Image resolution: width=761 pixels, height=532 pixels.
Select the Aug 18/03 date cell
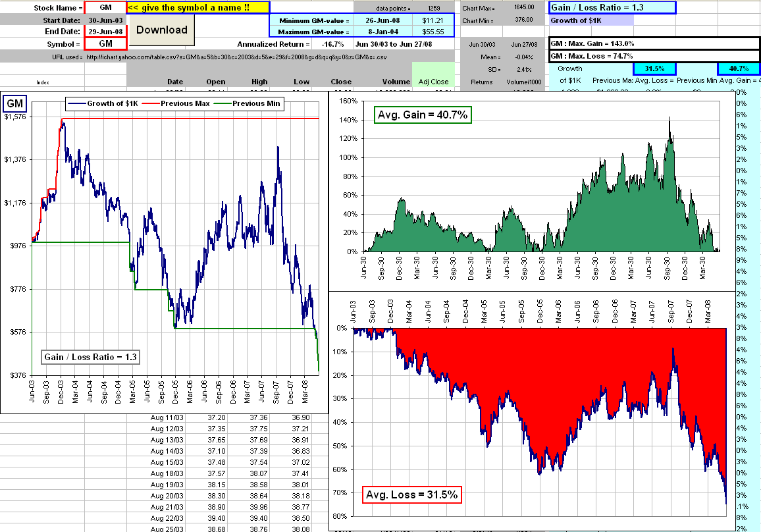[x=167, y=473]
